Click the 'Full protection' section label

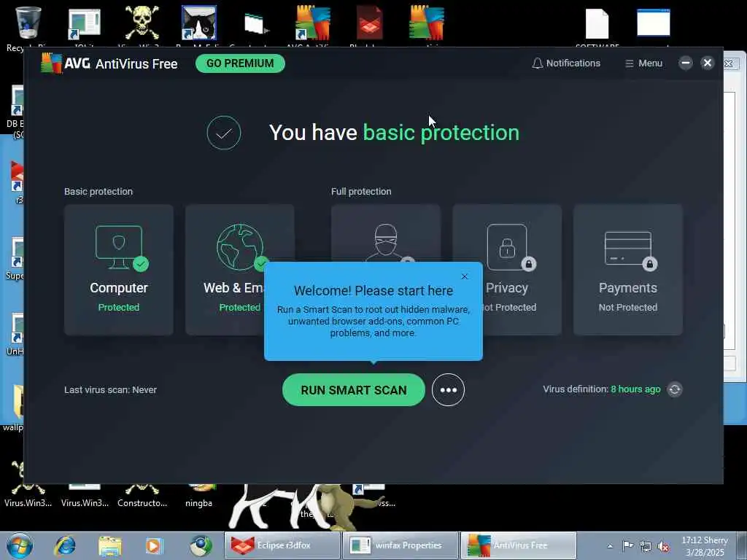coord(361,192)
